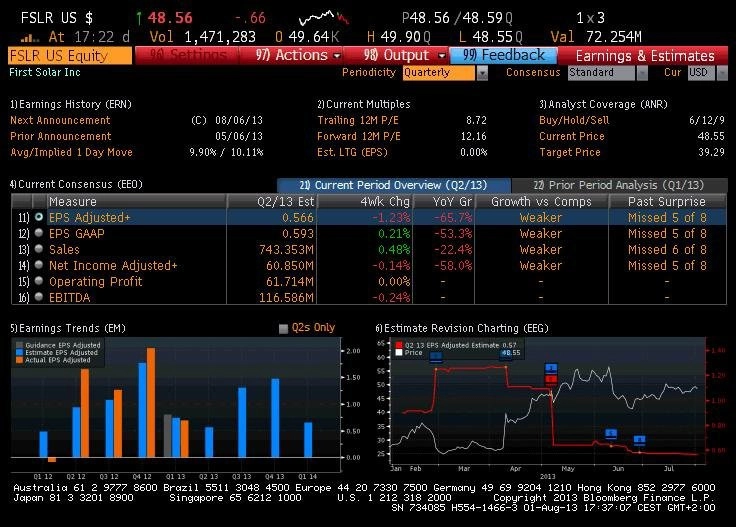Viewport: 736px width, 527px height.
Task: Select the Sales measure radio button
Action: pyautogui.click(x=39, y=249)
